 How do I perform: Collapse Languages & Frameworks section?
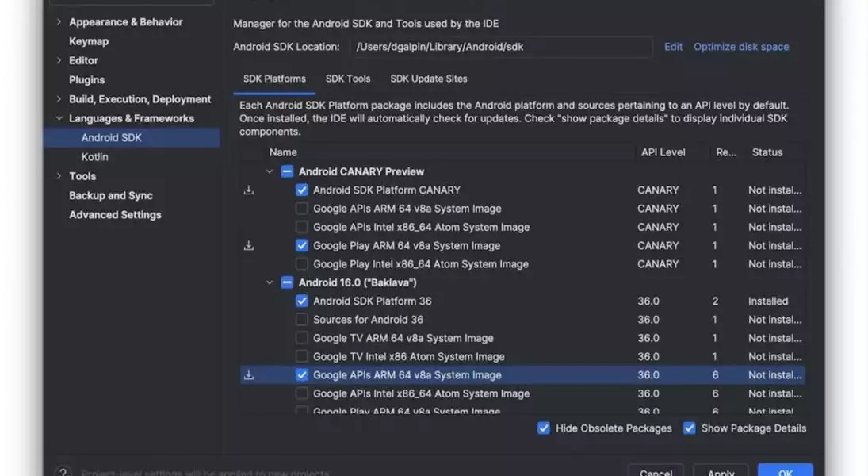tap(59, 118)
